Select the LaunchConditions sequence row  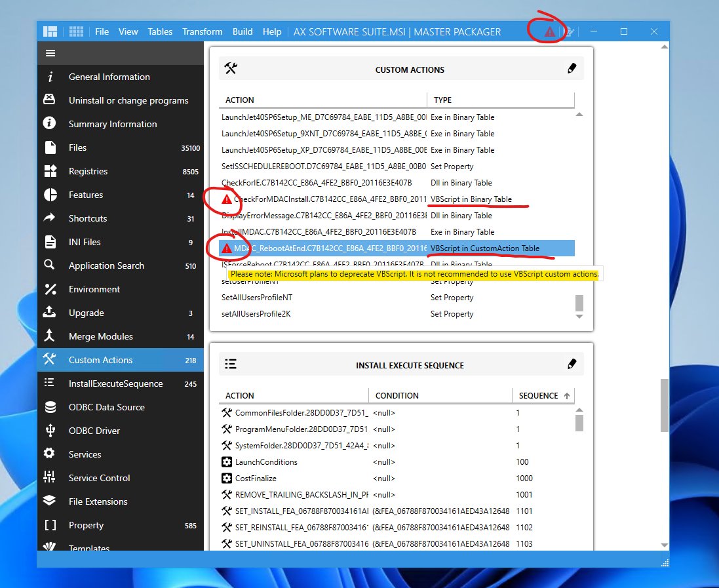tap(397, 462)
